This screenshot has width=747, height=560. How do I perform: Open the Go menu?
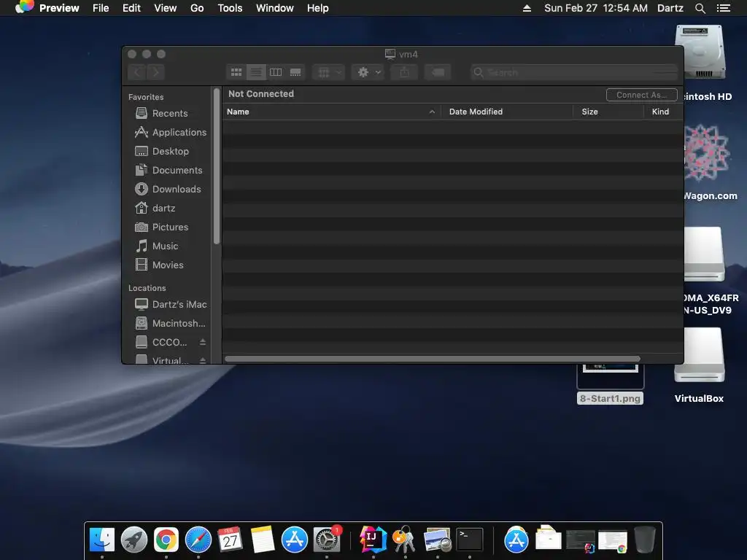pyautogui.click(x=197, y=8)
